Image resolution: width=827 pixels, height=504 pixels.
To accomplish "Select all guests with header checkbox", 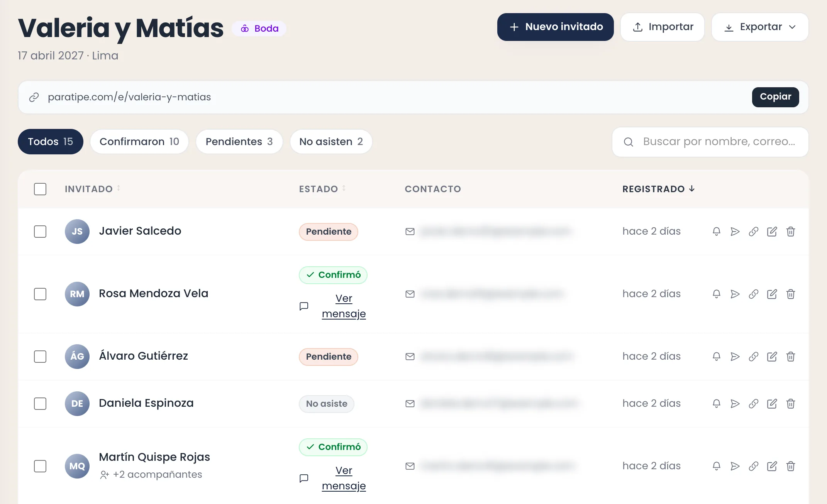I will coord(40,189).
